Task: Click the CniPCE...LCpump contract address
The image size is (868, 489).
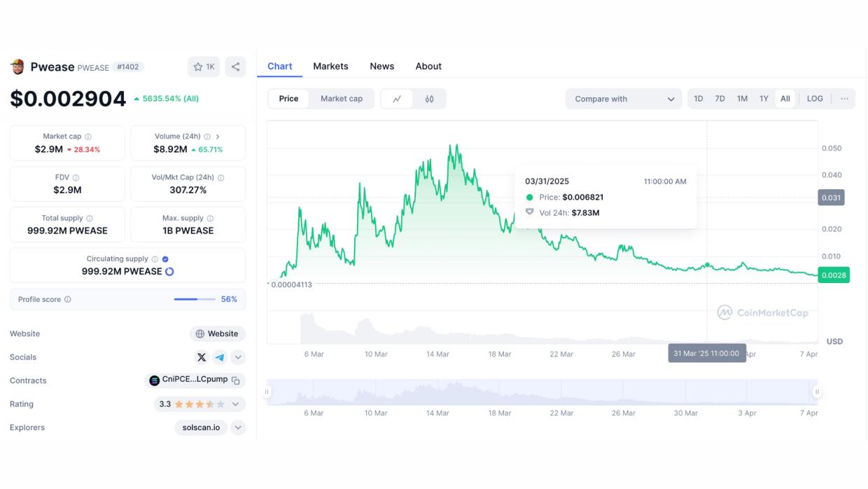Action: click(195, 380)
